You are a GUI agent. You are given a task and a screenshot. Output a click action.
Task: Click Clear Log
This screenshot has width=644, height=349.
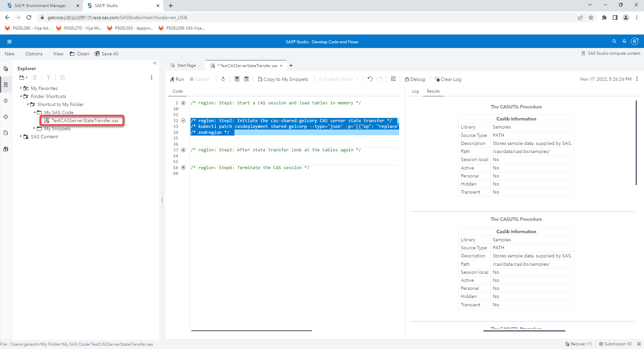448,79
